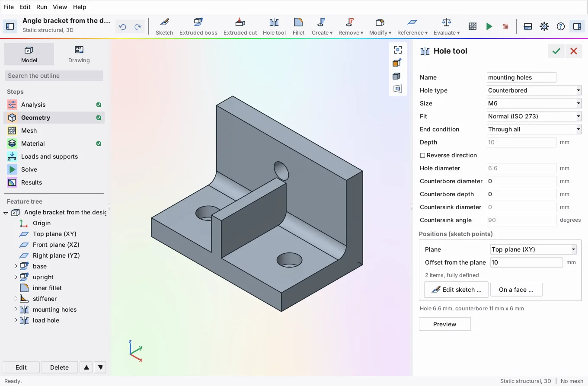This screenshot has width=588, height=386.
Task: Click the Edit sketch button
Action: click(x=456, y=290)
